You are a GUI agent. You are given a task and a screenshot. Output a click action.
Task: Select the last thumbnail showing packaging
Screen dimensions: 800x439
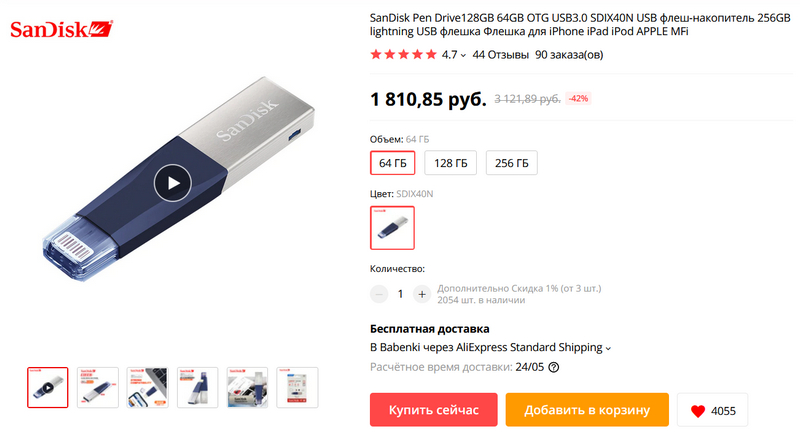(x=297, y=387)
